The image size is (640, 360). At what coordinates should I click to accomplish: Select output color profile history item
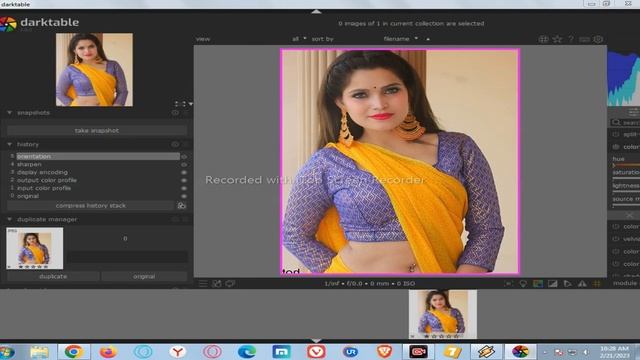47,180
